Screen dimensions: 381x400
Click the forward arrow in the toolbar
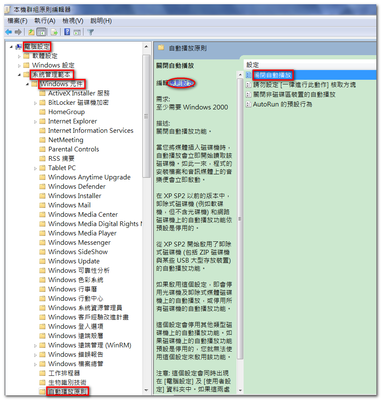[18, 32]
